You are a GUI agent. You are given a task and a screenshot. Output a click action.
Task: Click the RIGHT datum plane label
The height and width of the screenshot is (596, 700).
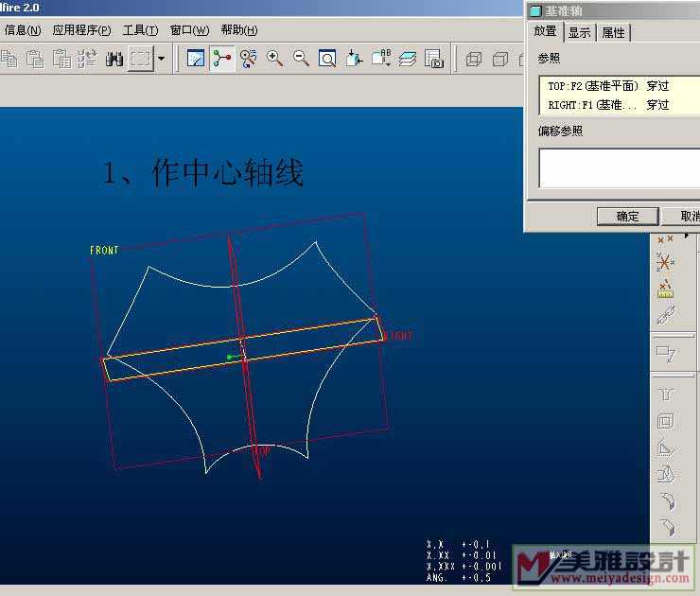pyautogui.click(x=398, y=336)
